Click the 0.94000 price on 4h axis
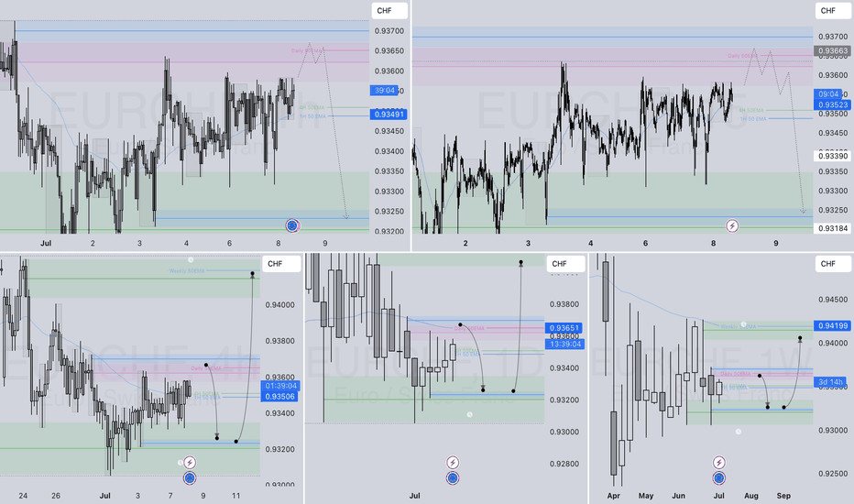 point(280,305)
